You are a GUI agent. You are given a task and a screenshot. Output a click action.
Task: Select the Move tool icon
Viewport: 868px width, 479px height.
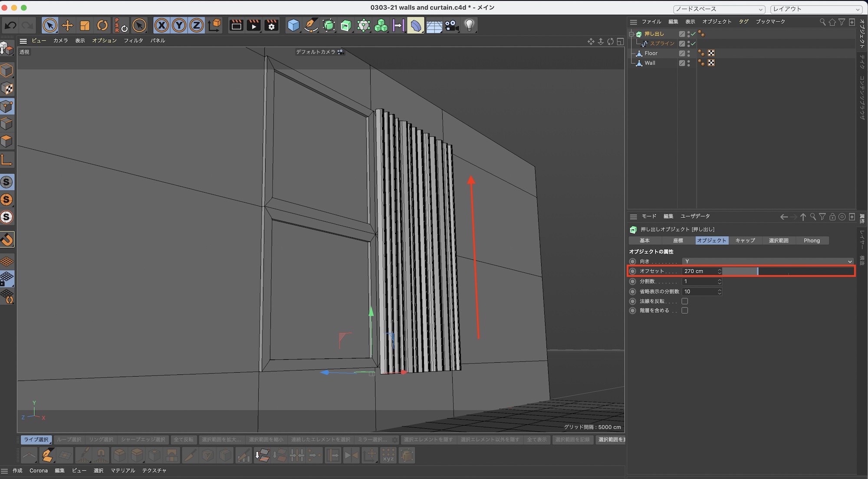click(x=67, y=26)
